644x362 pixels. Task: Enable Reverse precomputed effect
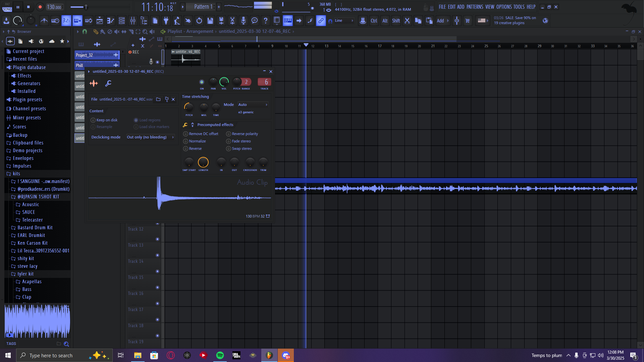pyautogui.click(x=185, y=148)
